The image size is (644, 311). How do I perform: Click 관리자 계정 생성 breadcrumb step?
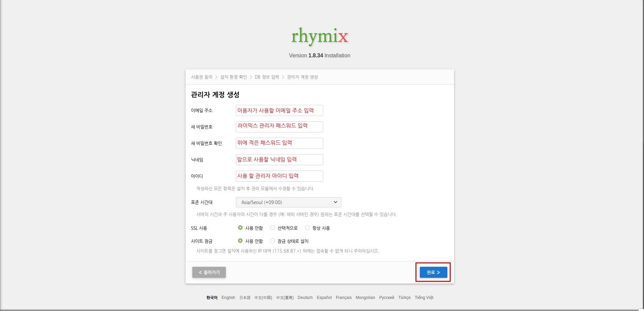pyautogui.click(x=302, y=77)
